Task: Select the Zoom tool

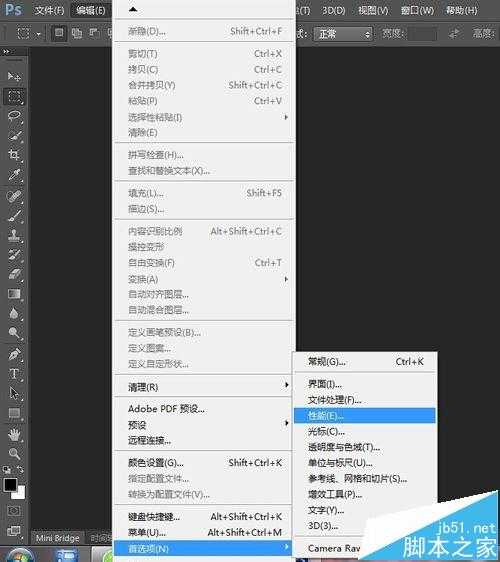Action: pyautogui.click(x=14, y=454)
